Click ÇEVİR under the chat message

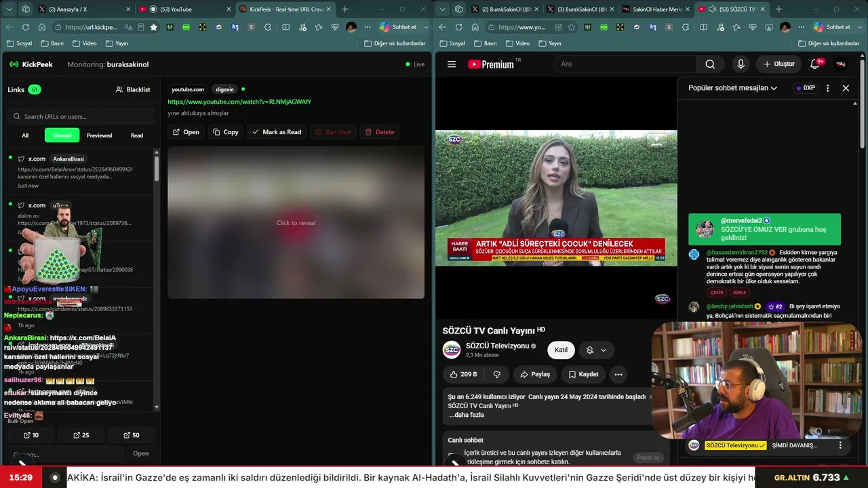[717, 293]
